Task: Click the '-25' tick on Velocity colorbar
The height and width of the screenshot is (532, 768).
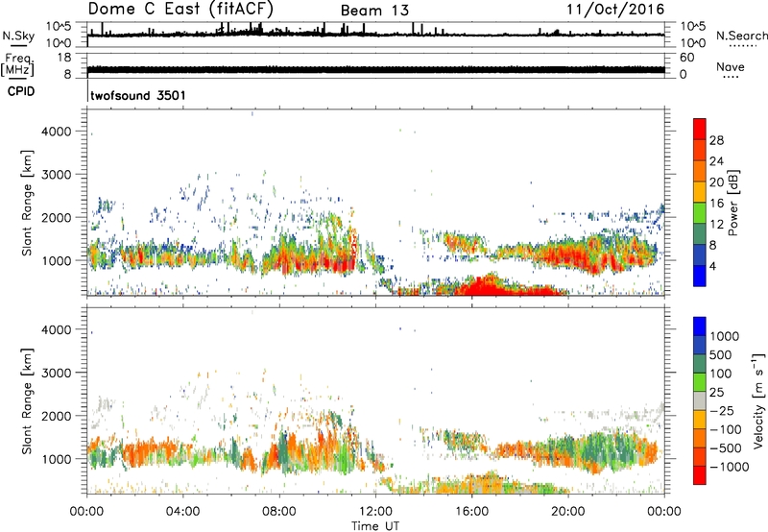Action: (x=725, y=410)
